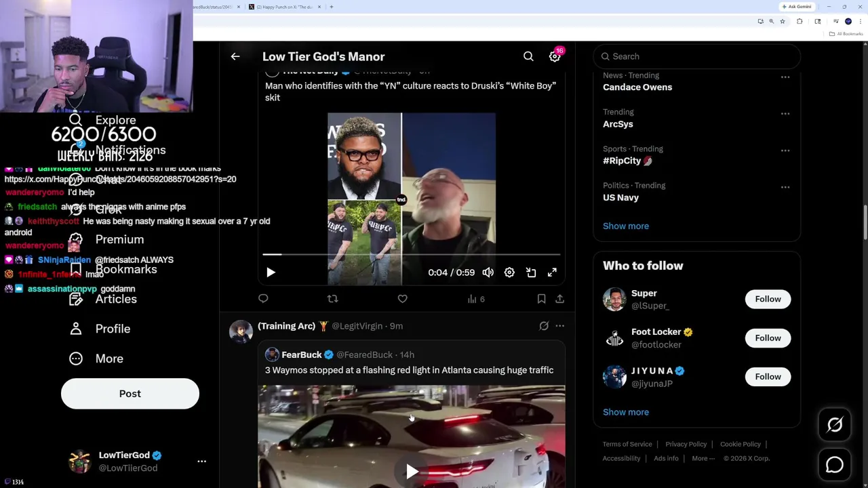
Task: Follow the J I Y U N A account
Action: [x=768, y=377]
